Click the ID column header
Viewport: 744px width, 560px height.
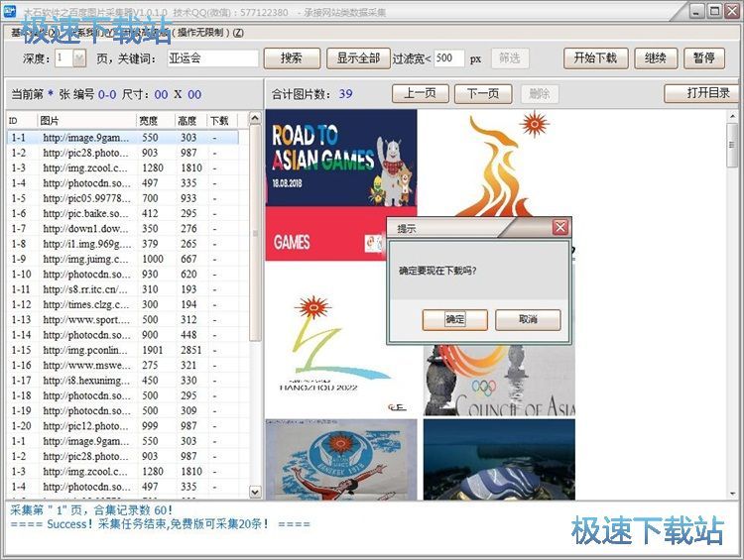tap(22, 121)
